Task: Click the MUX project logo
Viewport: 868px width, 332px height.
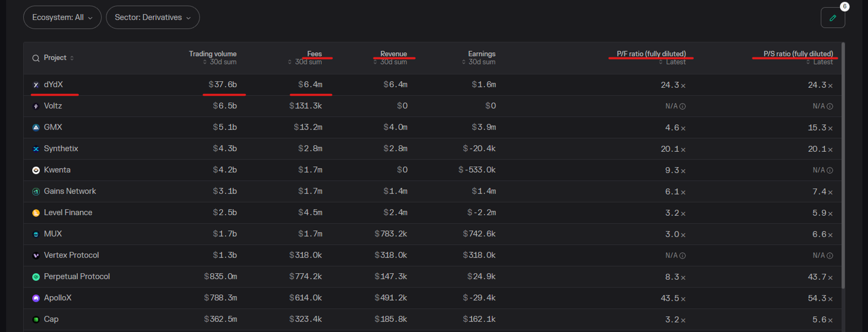Action: pos(36,234)
